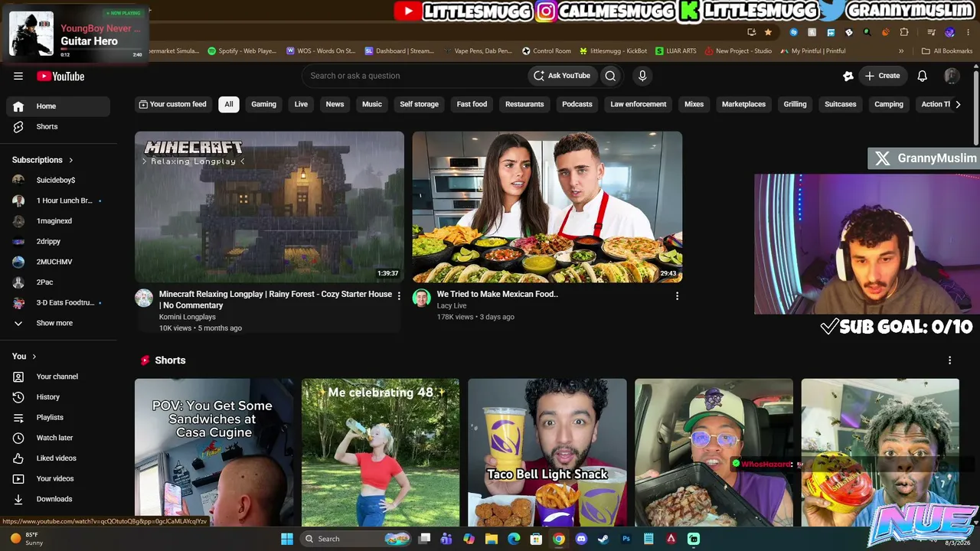Open Chrome extensions puzzle icon
The height and width of the screenshot is (551, 980).
904,32
